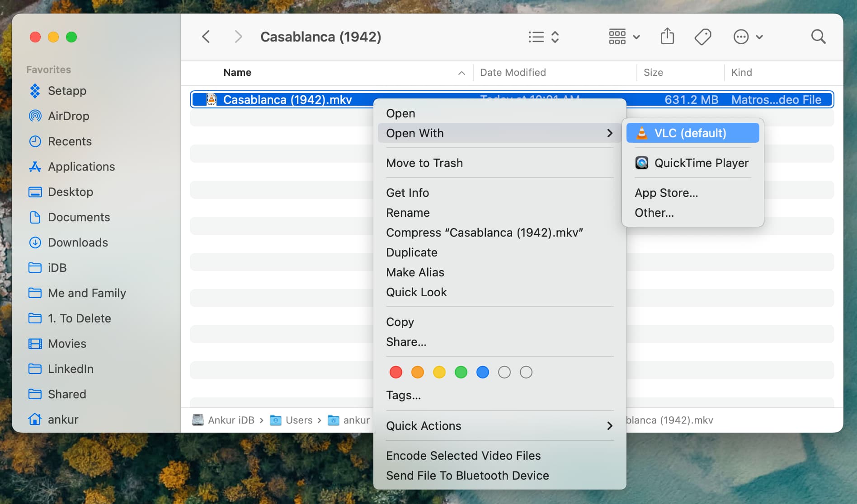Viewport: 857px width, 504px height.
Task: Sort by the Name column header
Action: click(237, 72)
